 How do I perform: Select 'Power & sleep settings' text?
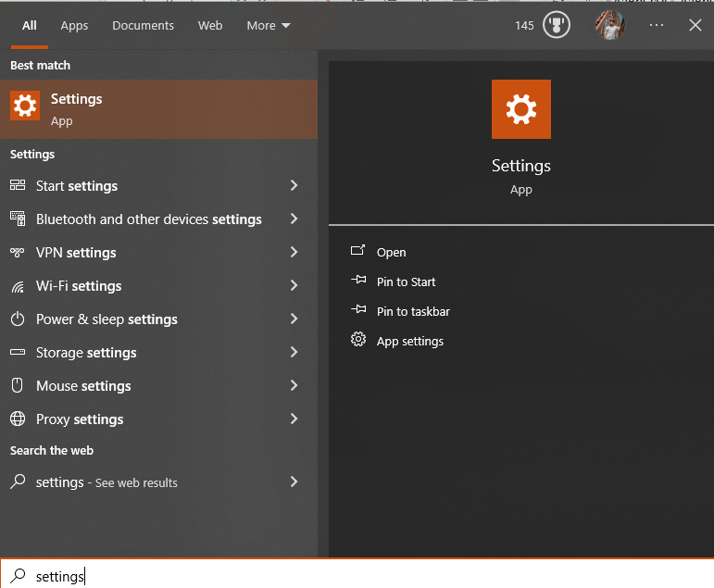click(x=106, y=319)
